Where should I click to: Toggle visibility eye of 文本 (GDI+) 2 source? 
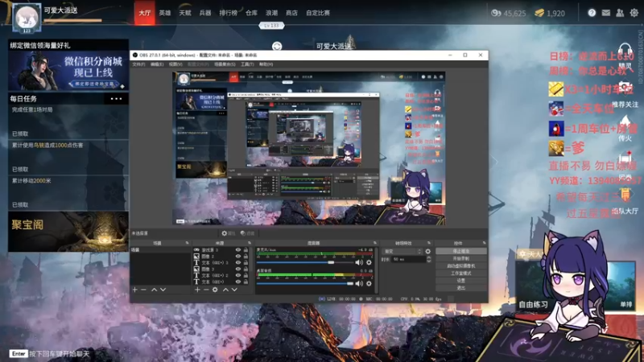(237, 275)
